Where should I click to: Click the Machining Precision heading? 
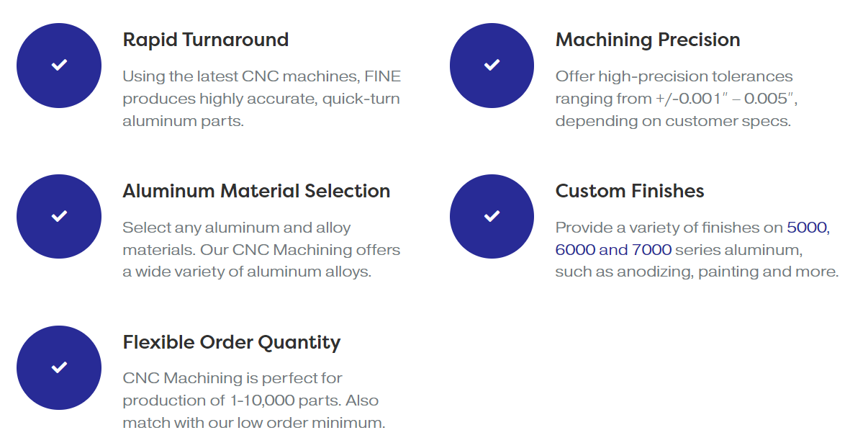(x=647, y=40)
